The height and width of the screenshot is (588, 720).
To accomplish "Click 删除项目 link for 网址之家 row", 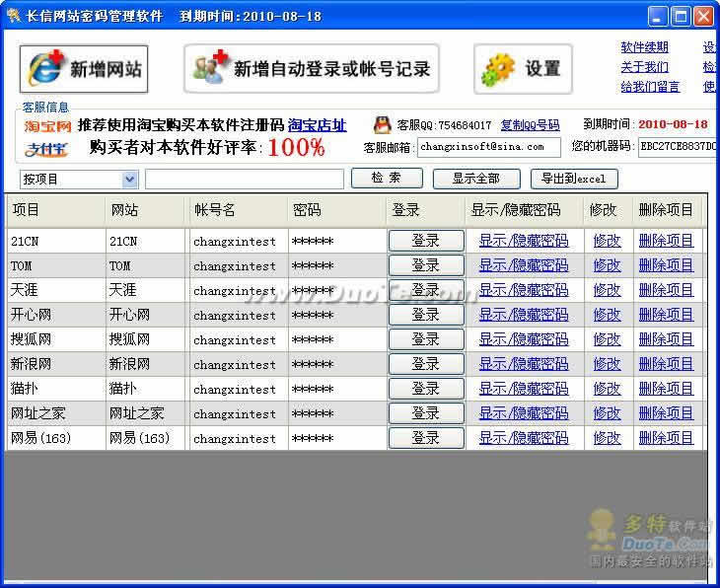I will click(x=667, y=414).
